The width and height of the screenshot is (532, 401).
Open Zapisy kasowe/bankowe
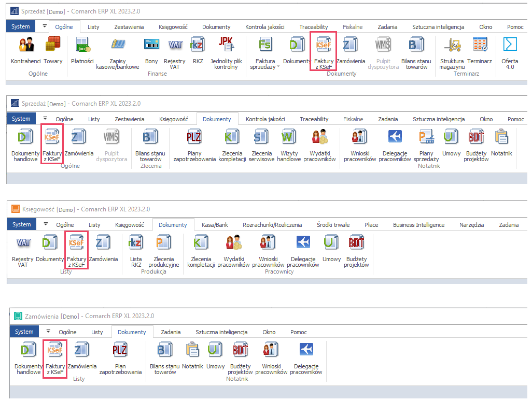[117, 53]
